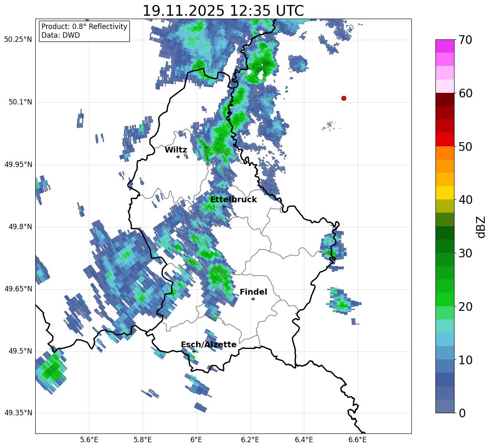Screen dimensions: 491x448
Task: Click the 'Wiltz' city label
Action: (176, 150)
